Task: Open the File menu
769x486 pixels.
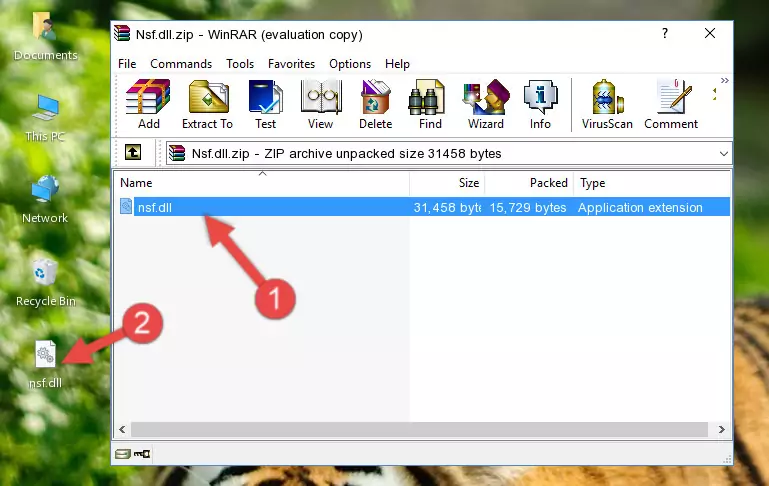Action: (x=127, y=64)
